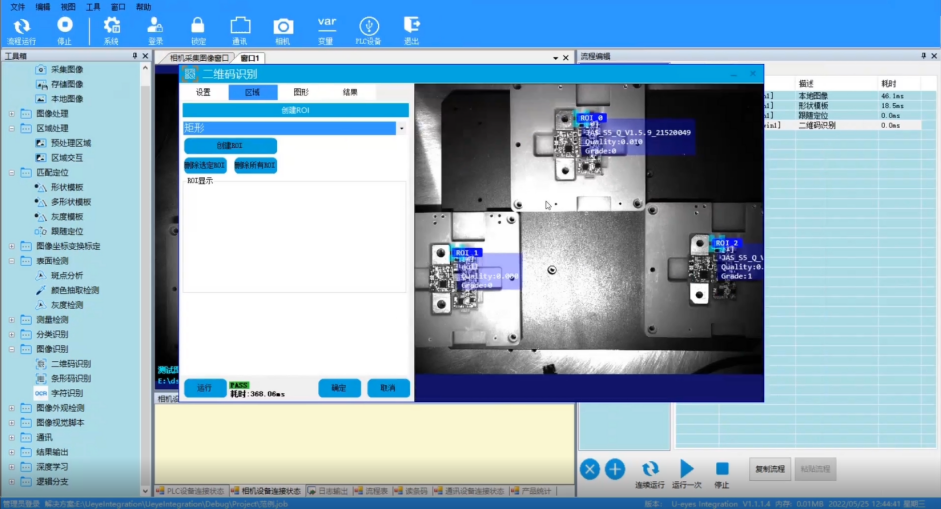The width and height of the screenshot is (941, 509).
Task: Switch to the 结果 tab in dialog
Action: pos(350,92)
